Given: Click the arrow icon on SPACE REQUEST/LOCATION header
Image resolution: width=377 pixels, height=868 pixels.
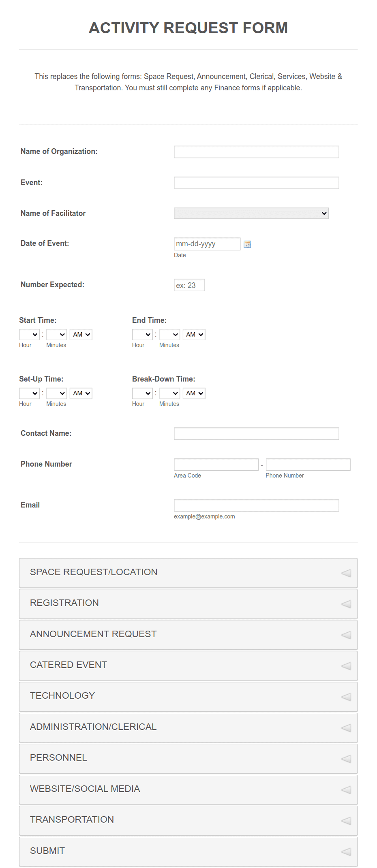Looking at the screenshot, I should 346,573.
